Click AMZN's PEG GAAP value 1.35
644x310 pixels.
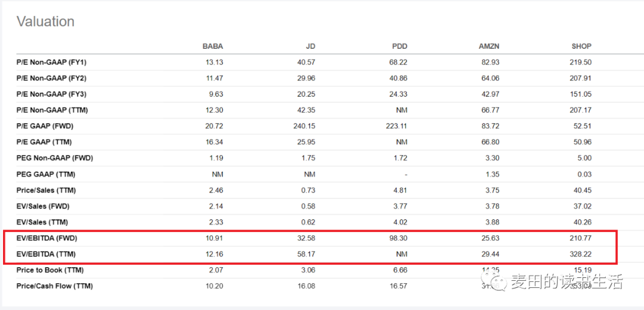(x=493, y=174)
